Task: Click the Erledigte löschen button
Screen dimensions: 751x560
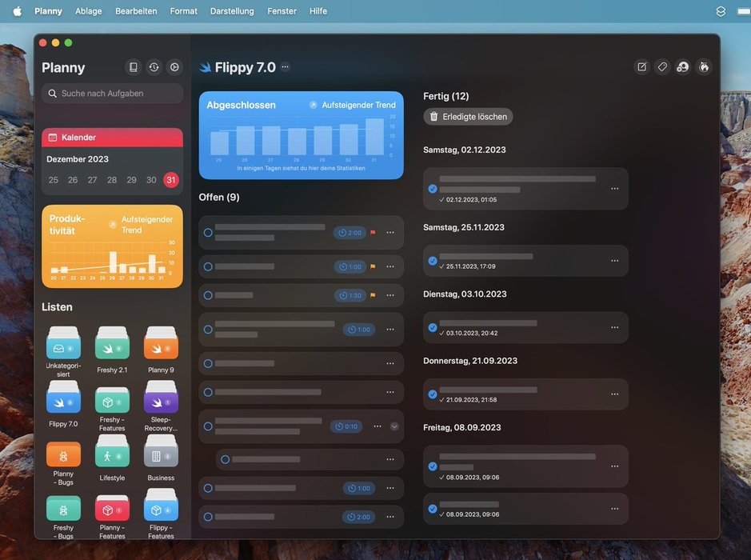Action: [x=468, y=117]
